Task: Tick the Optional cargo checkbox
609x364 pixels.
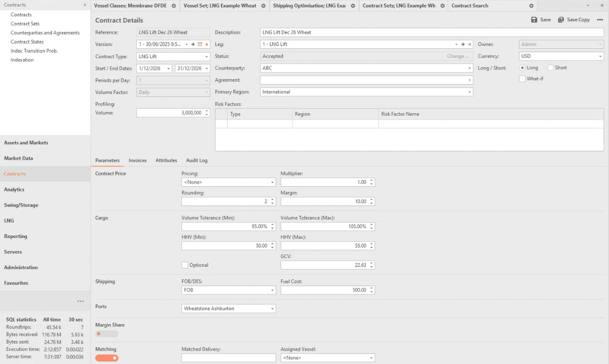Action: (185, 265)
